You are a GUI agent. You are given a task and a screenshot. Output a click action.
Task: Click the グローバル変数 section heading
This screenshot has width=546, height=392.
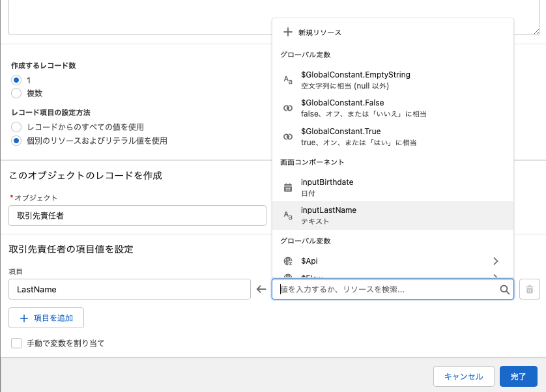(x=306, y=241)
